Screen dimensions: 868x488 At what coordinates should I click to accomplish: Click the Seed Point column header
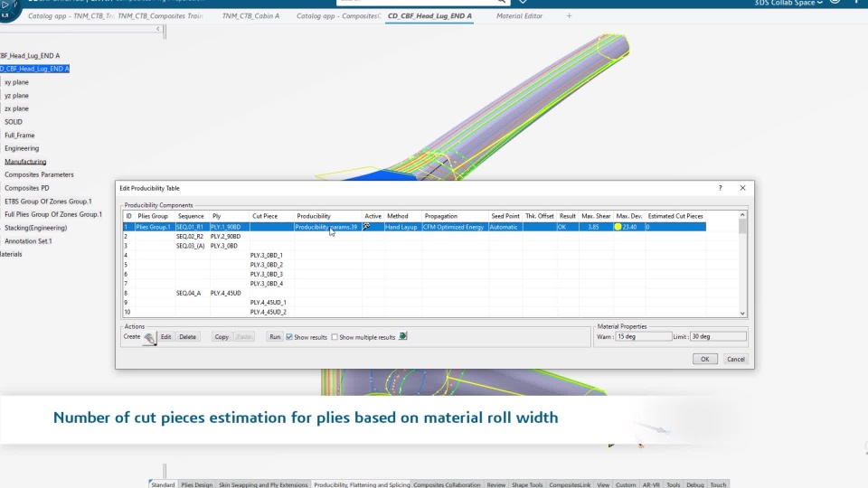coord(505,216)
